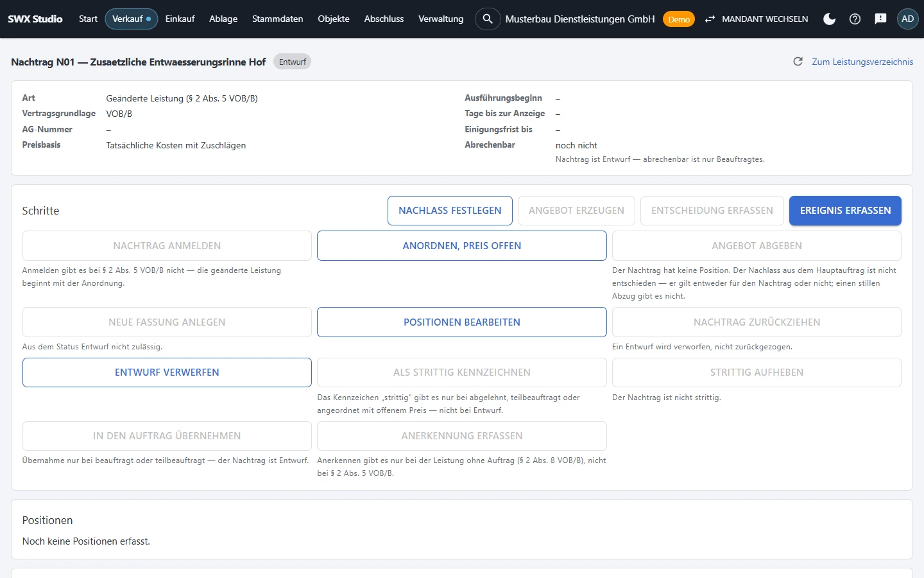Click Nachlass festlegen button
This screenshot has width=924, height=578.
pyautogui.click(x=450, y=211)
